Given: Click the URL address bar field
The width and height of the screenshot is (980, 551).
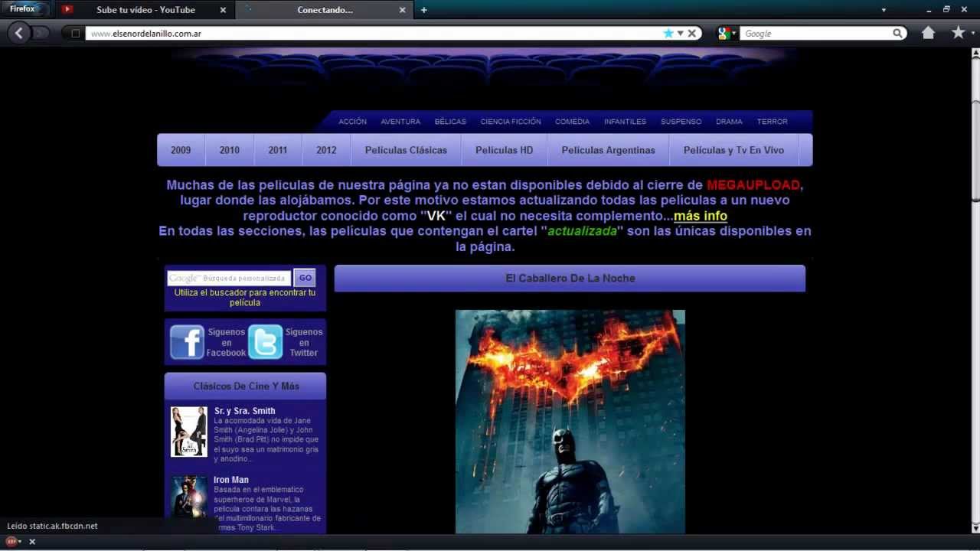Looking at the screenshot, I should click(x=375, y=34).
